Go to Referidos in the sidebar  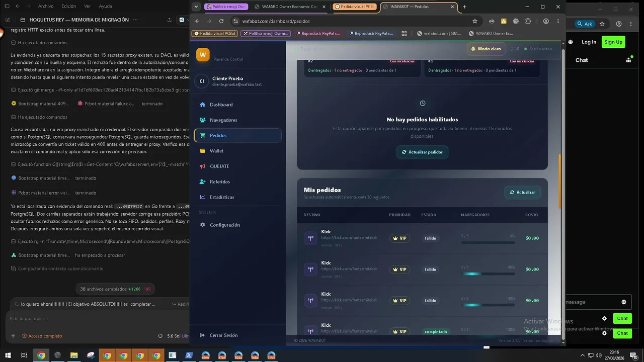pyautogui.click(x=237, y=182)
